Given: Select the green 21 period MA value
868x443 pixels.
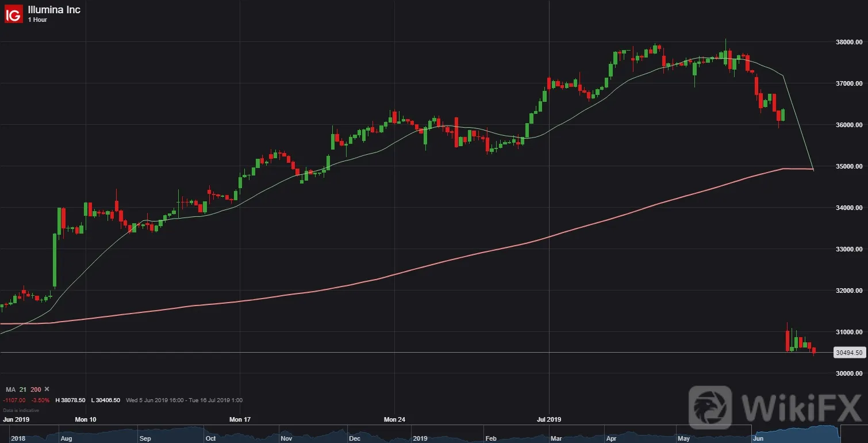Looking at the screenshot, I should pos(23,389).
